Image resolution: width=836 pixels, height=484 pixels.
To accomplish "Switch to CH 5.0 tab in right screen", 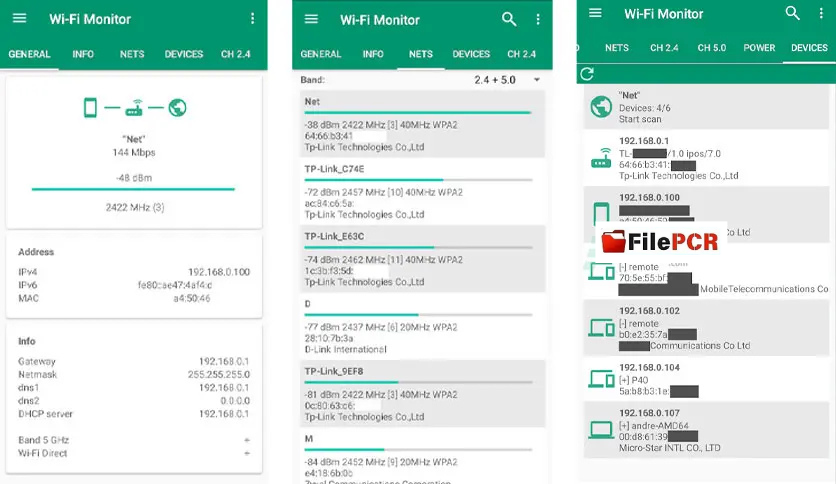I will pos(712,47).
